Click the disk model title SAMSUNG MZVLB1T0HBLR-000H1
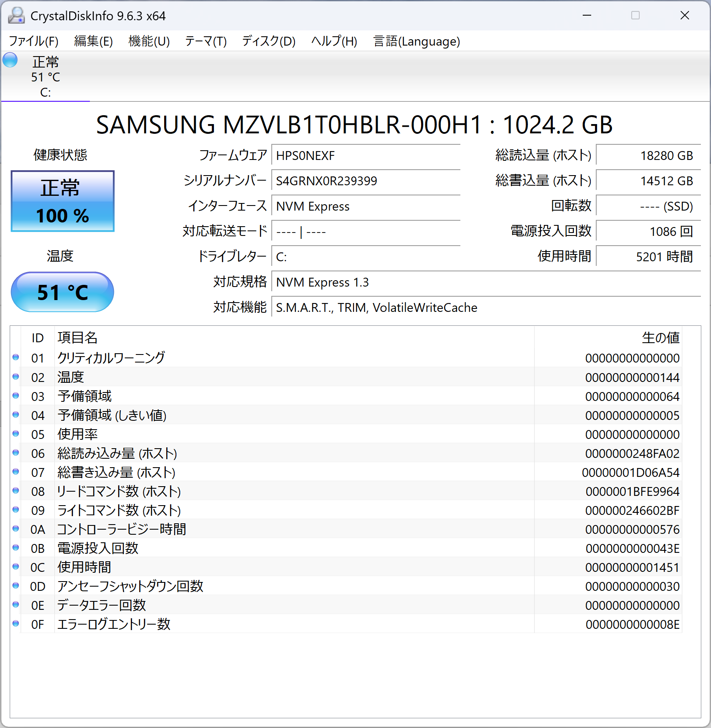This screenshot has width=711, height=728. [x=289, y=125]
